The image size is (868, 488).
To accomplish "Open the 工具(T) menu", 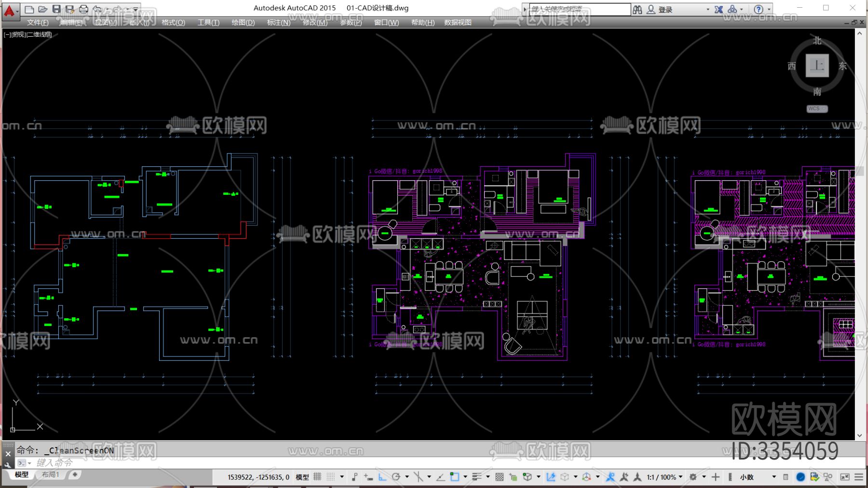I will click(x=208, y=23).
